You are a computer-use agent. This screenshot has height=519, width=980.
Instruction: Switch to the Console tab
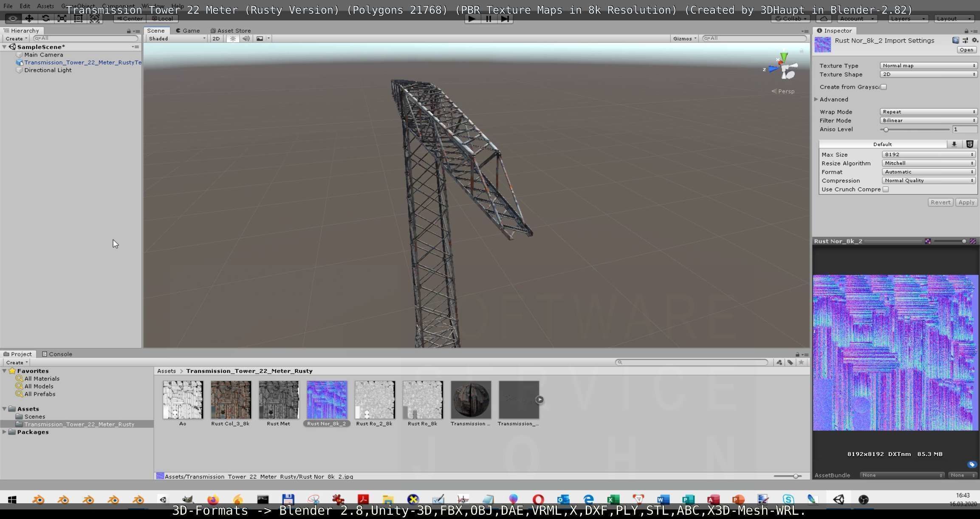[57, 354]
